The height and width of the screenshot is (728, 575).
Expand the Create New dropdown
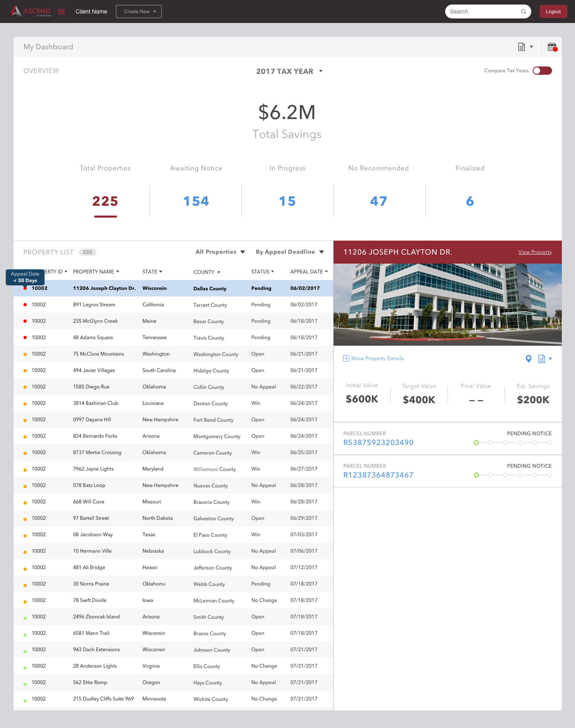pos(139,11)
